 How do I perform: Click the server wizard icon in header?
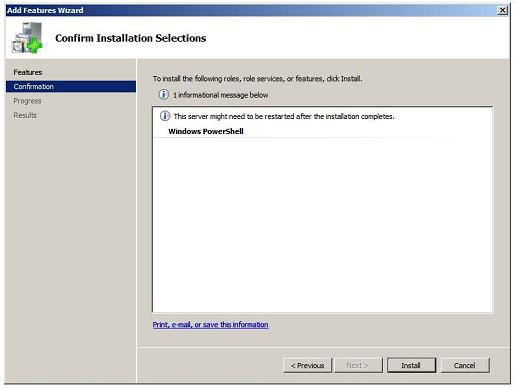(27, 38)
